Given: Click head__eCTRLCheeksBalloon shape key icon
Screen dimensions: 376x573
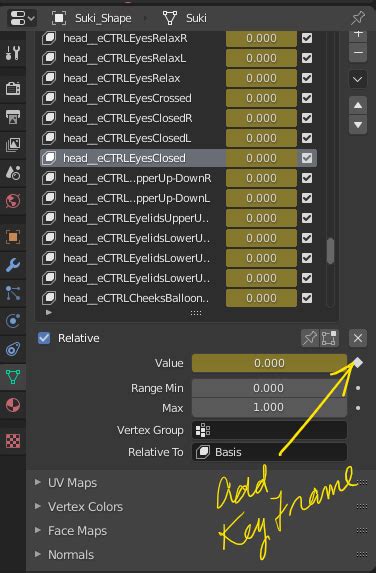Looking at the screenshot, I should pos(49,298).
